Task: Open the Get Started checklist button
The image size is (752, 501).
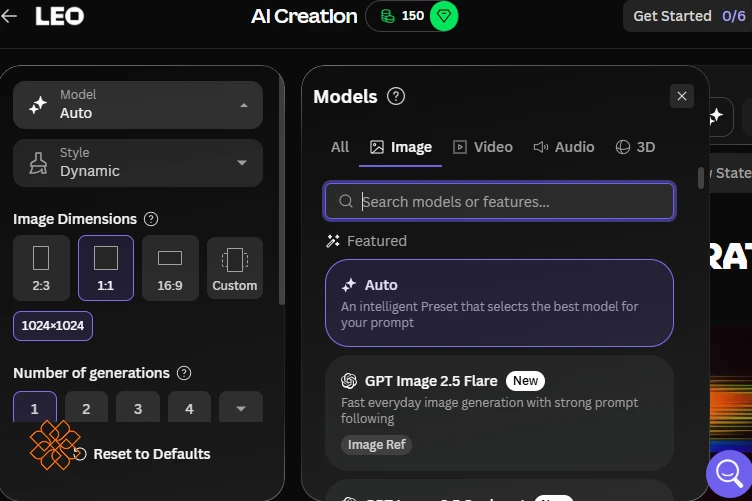Action: coord(688,16)
